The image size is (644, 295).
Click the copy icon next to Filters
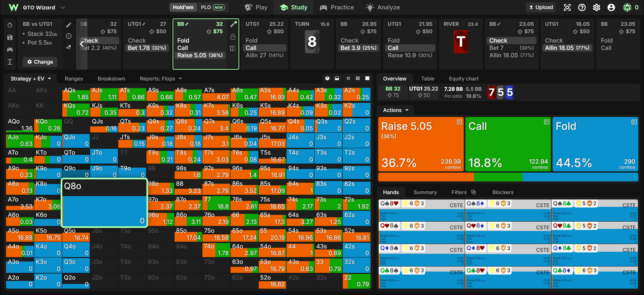tap(473, 192)
